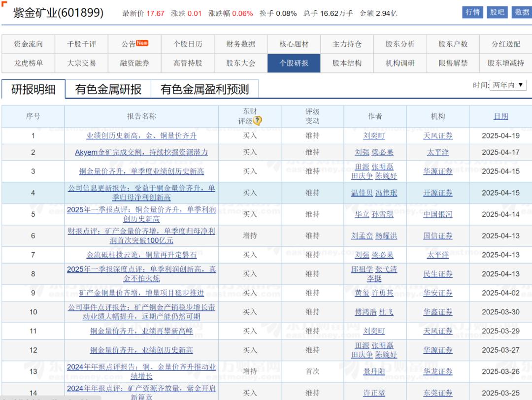Open 2024年年报点评报告 from 华龙证券
Screen dimensions: 532x400
click(x=141, y=371)
